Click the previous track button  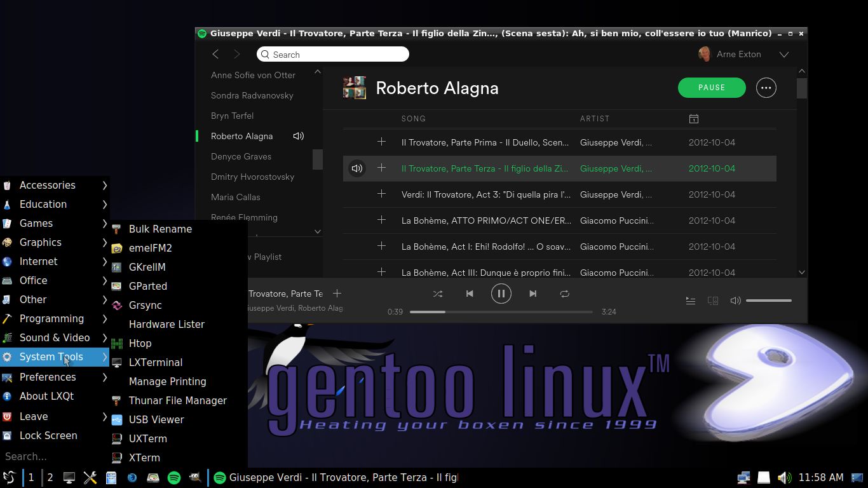(x=470, y=294)
